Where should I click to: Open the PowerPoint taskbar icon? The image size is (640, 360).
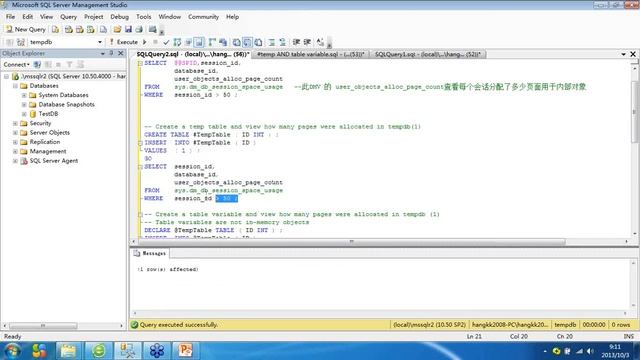point(185,351)
